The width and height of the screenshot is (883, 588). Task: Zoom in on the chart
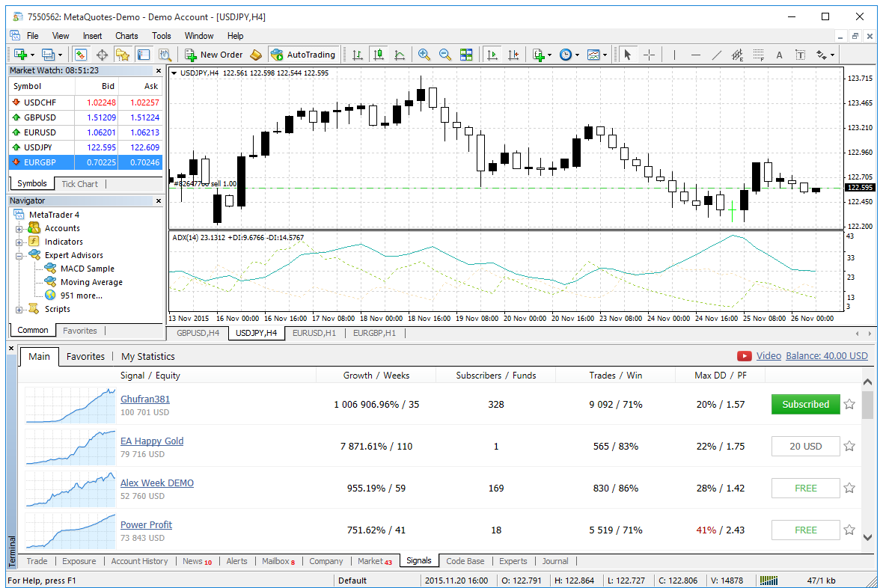(x=424, y=55)
